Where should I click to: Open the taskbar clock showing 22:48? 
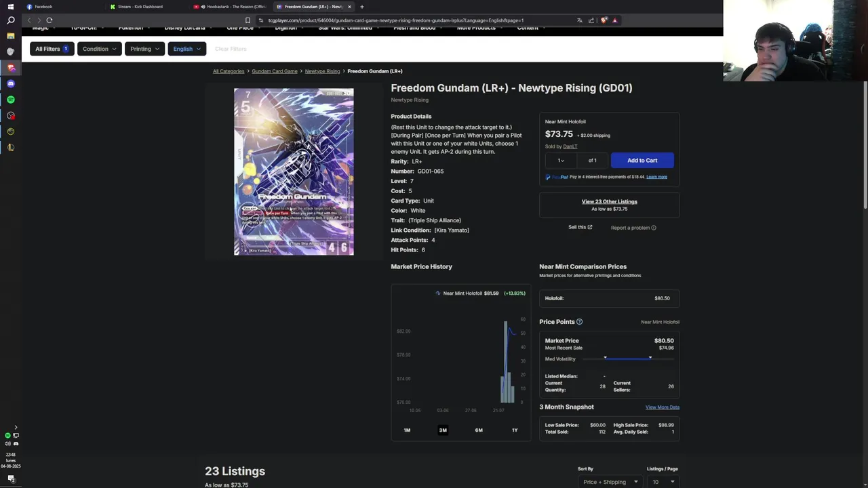10,460
